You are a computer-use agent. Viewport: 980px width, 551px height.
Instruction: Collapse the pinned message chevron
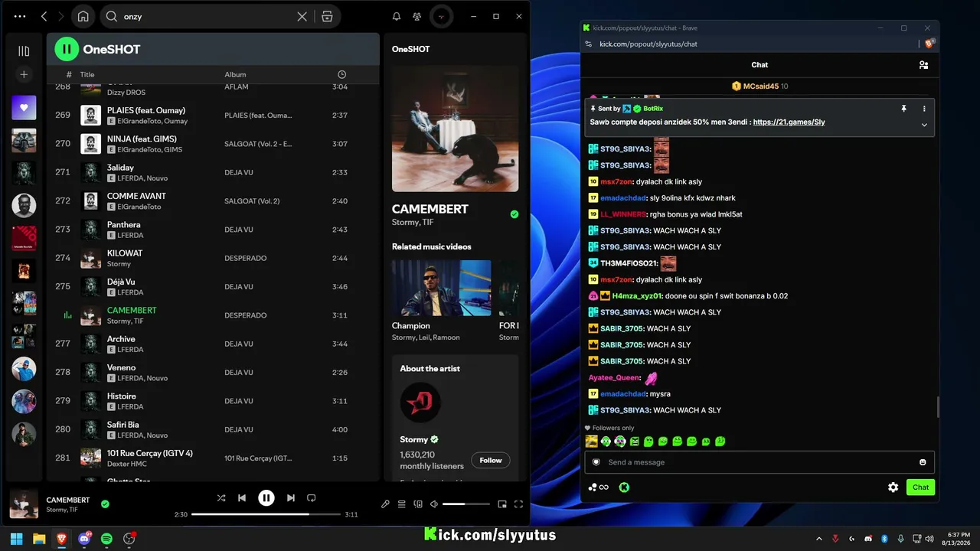(x=924, y=125)
